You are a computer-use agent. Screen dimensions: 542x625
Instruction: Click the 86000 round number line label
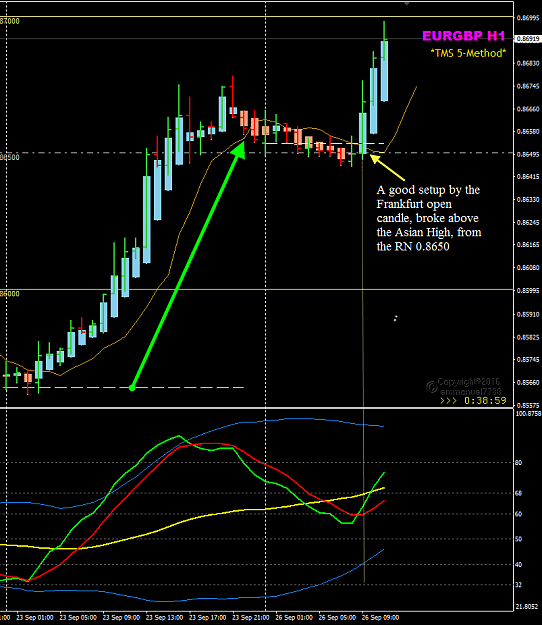[x=10, y=294]
